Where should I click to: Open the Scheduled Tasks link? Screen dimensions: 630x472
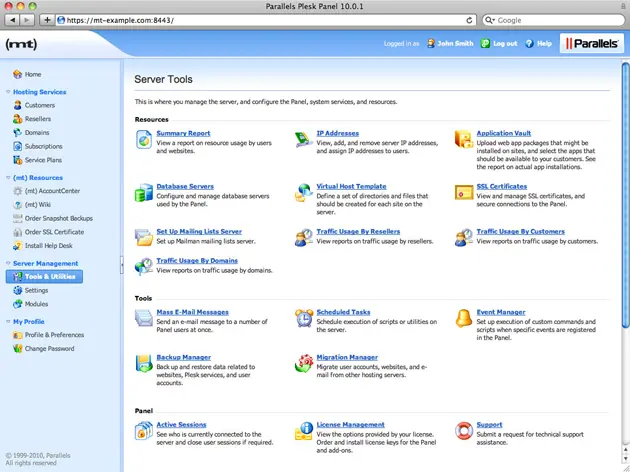coord(344,312)
